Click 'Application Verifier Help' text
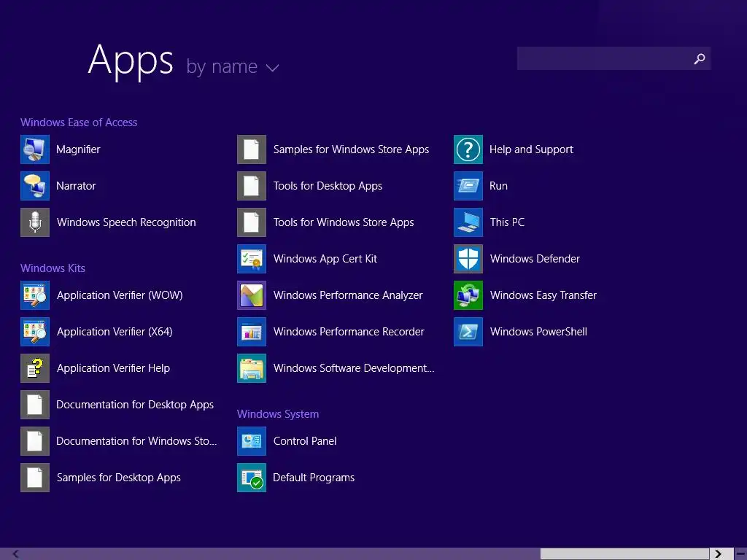The width and height of the screenshot is (747, 560). coord(113,368)
